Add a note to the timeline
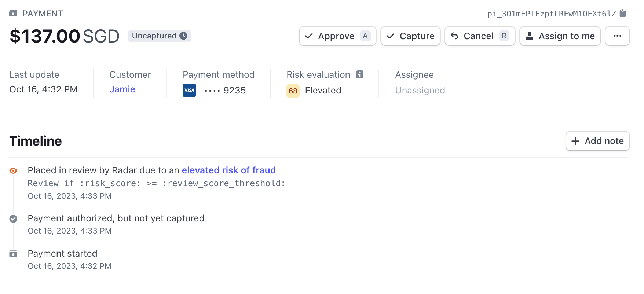The height and width of the screenshot is (294, 644). (x=597, y=141)
